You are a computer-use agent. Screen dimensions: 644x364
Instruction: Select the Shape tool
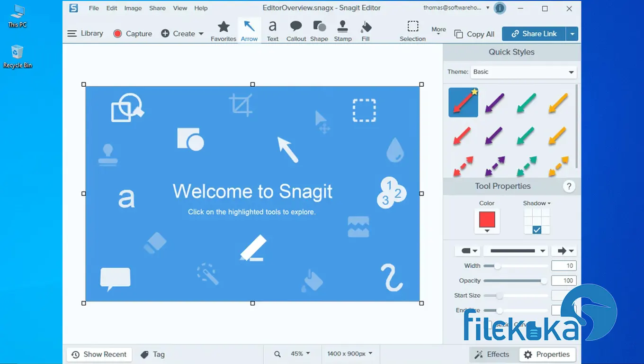coord(319,31)
